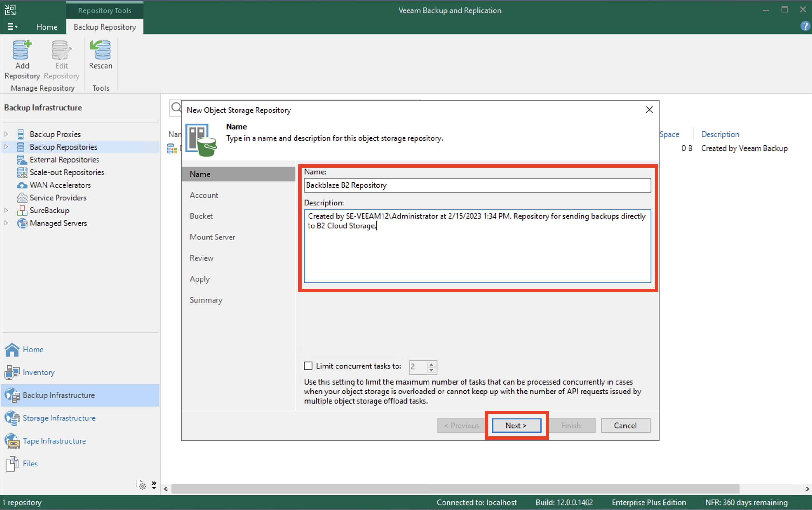The width and height of the screenshot is (812, 510).
Task: Click the Edit Repository ribbon icon
Action: (x=61, y=50)
